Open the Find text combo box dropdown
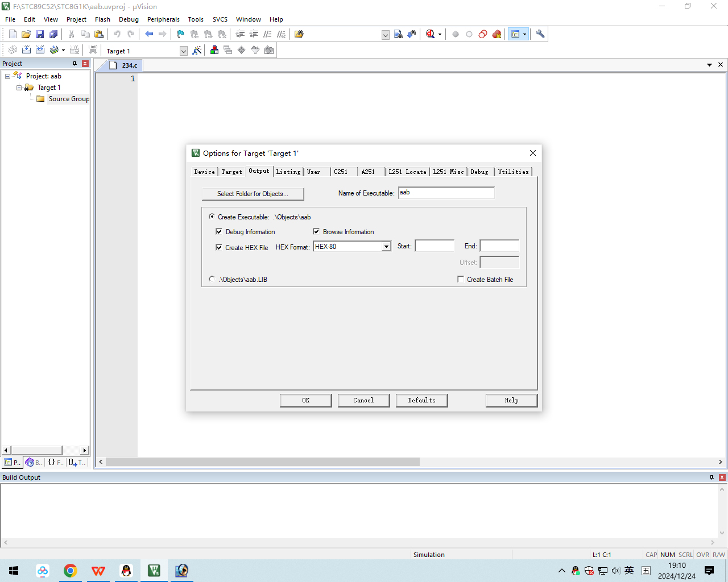The image size is (728, 582). pyautogui.click(x=386, y=35)
